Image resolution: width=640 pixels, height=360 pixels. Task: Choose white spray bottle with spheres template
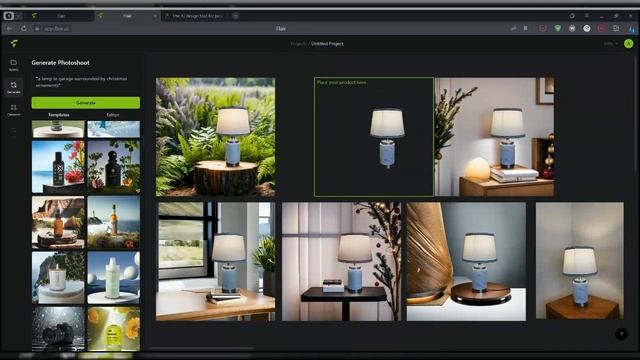(x=113, y=278)
